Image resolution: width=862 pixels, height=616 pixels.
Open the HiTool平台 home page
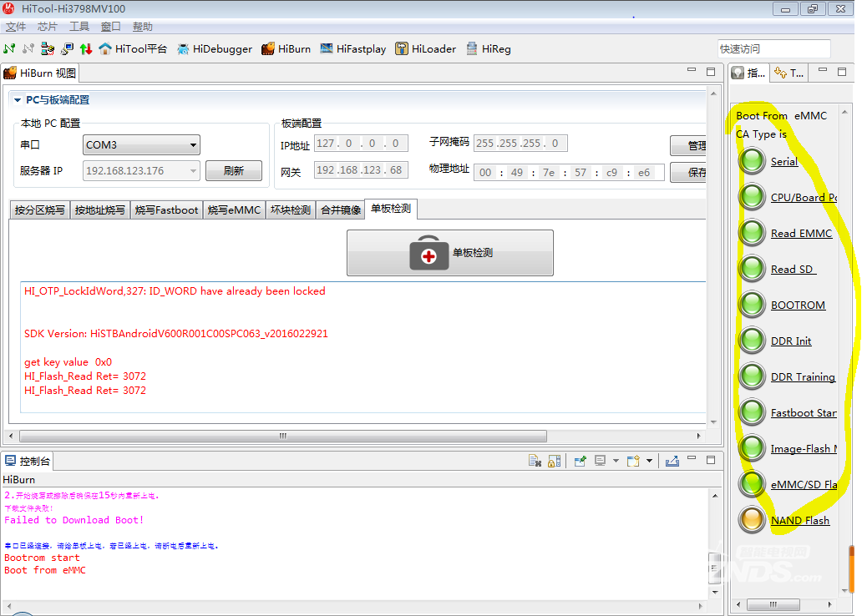[x=133, y=49]
